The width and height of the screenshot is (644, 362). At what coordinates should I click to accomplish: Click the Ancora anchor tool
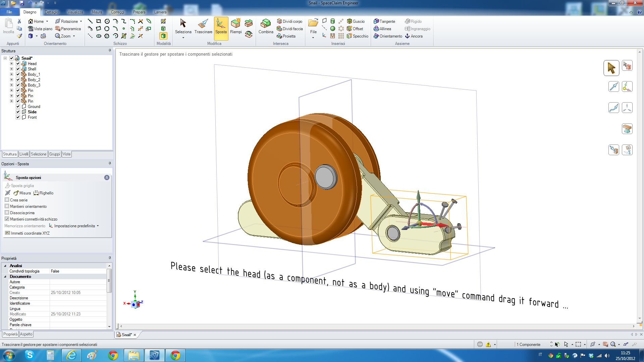coord(414,36)
